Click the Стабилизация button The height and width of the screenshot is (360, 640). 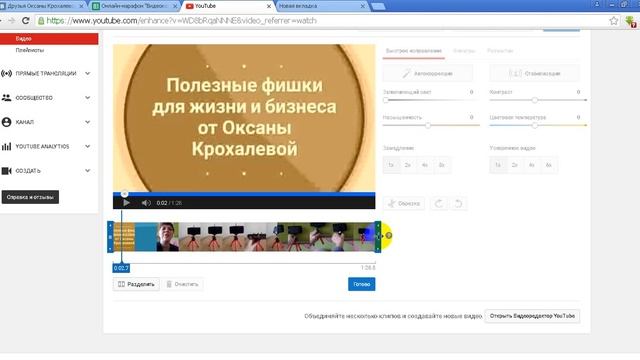[535, 73]
